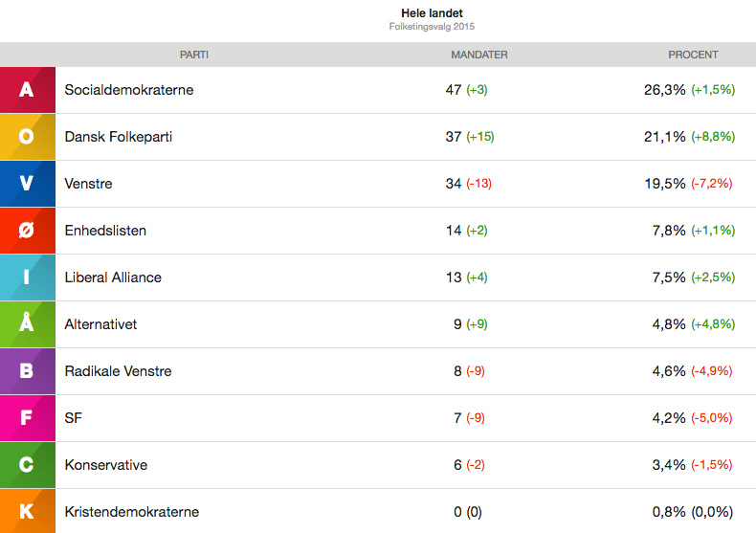Click Venstre's 34 mandates value
The width and height of the screenshot is (756, 533).
pyautogui.click(x=454, y=184)
